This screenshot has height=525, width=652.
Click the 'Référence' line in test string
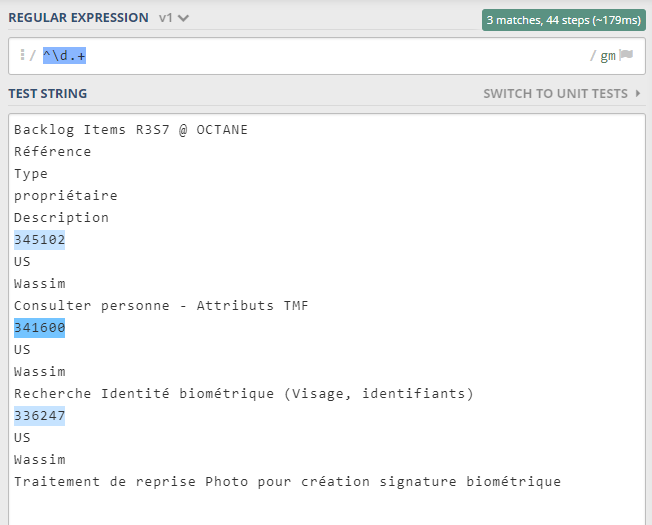[x=52, y=152]
